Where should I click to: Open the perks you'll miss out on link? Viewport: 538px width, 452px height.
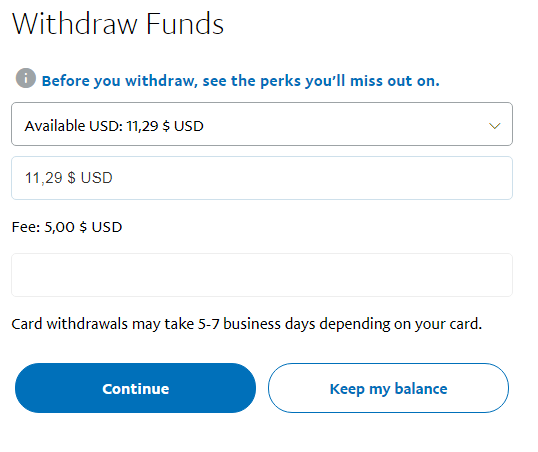tap(240, 81)
